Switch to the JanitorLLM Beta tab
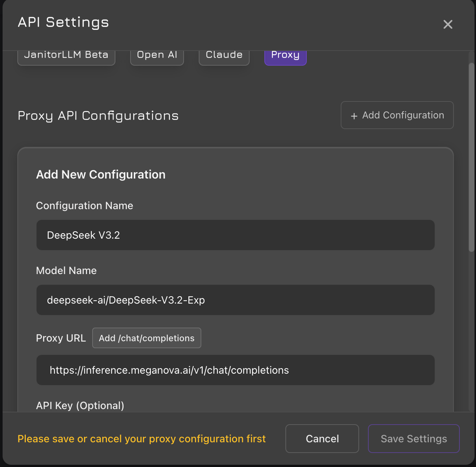This screenshot has width=476, height=467. tap(66, 56)
